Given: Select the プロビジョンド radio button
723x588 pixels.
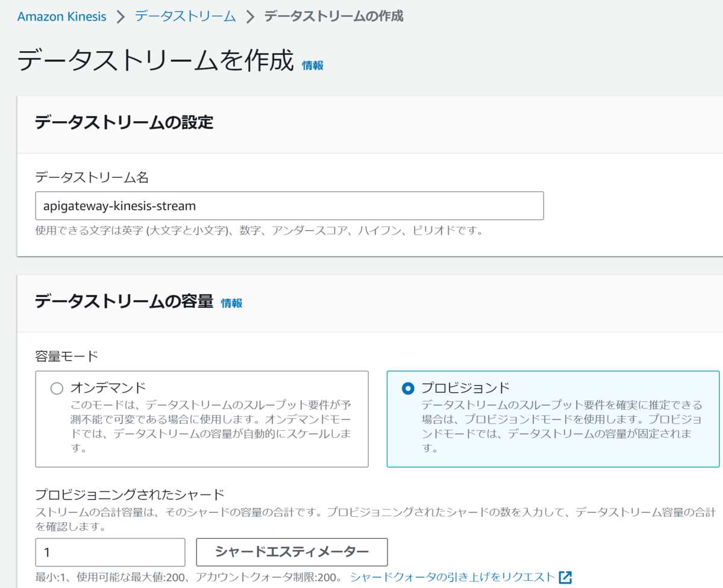Looking at the screenshot, I should point(407,389).
